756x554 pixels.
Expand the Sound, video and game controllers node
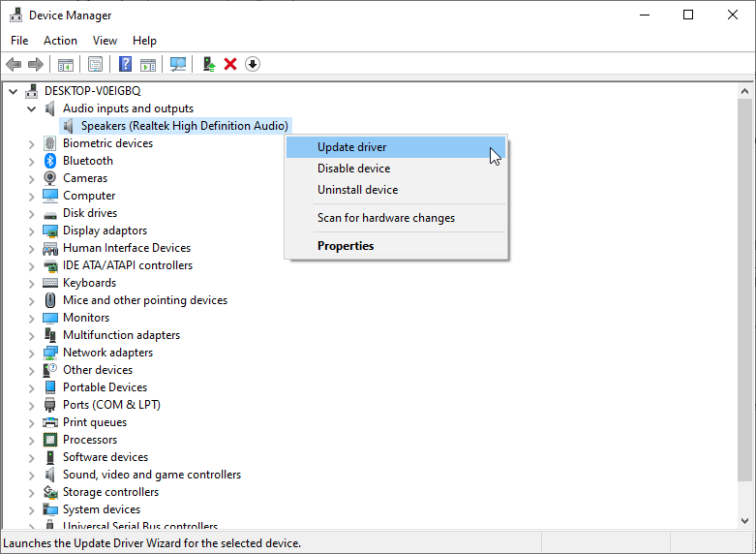(x=32, y=475)
